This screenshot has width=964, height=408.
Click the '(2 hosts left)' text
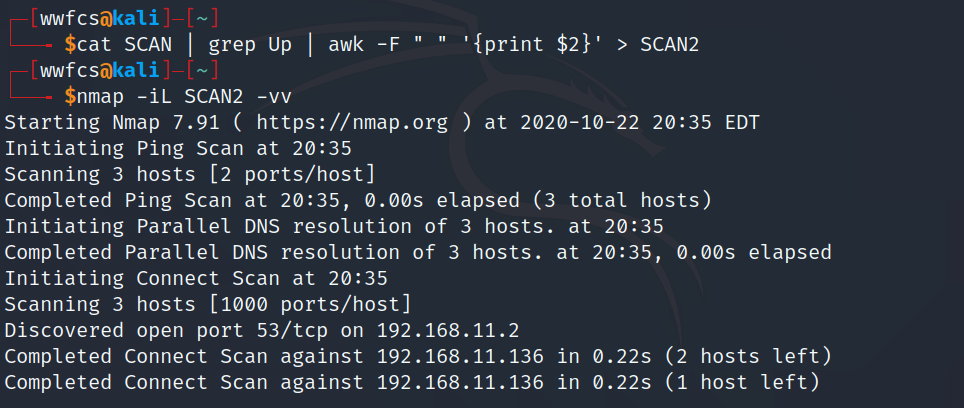pyautogui.click(x=748, y=356)
